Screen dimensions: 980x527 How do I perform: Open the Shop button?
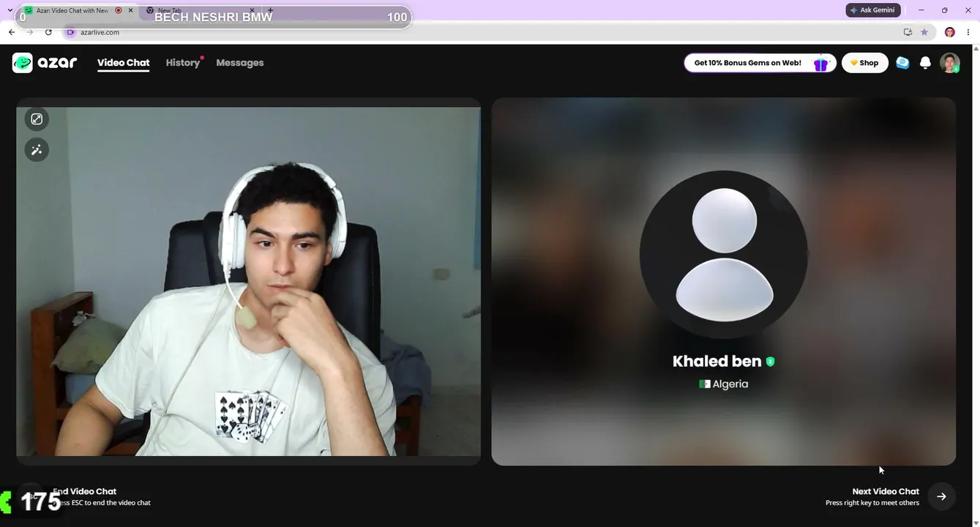(865, 63)
